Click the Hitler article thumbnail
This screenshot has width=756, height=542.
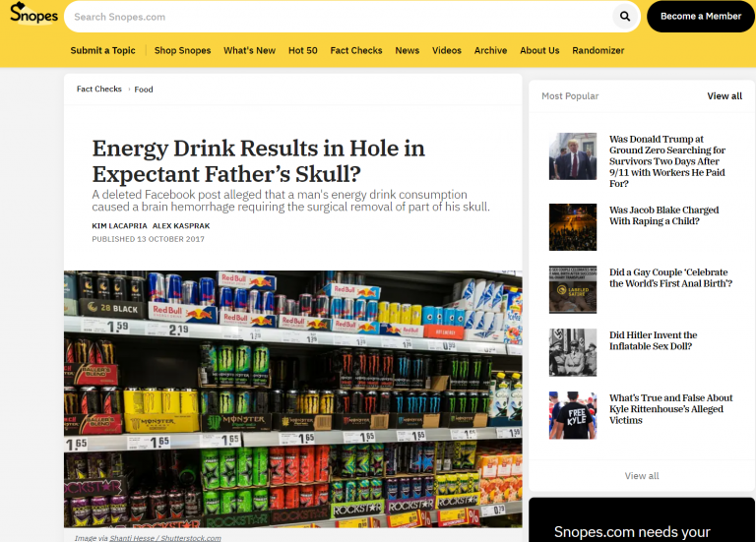572,353
